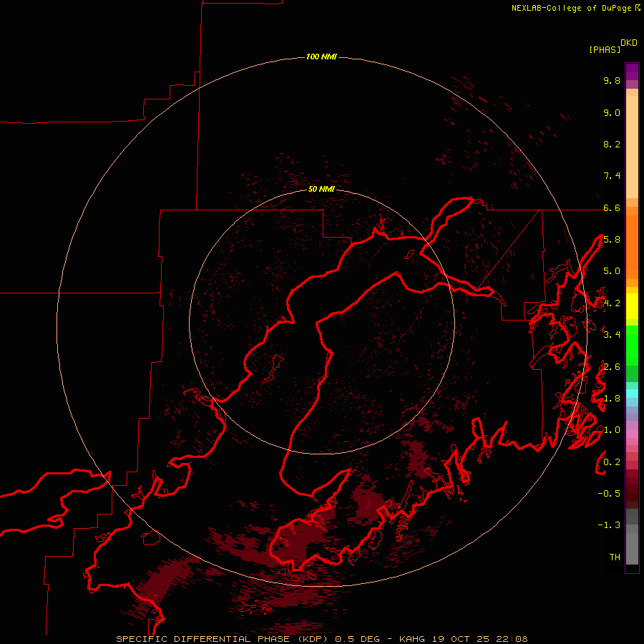Click the 7.4 value on color scale

pos(612,176)
